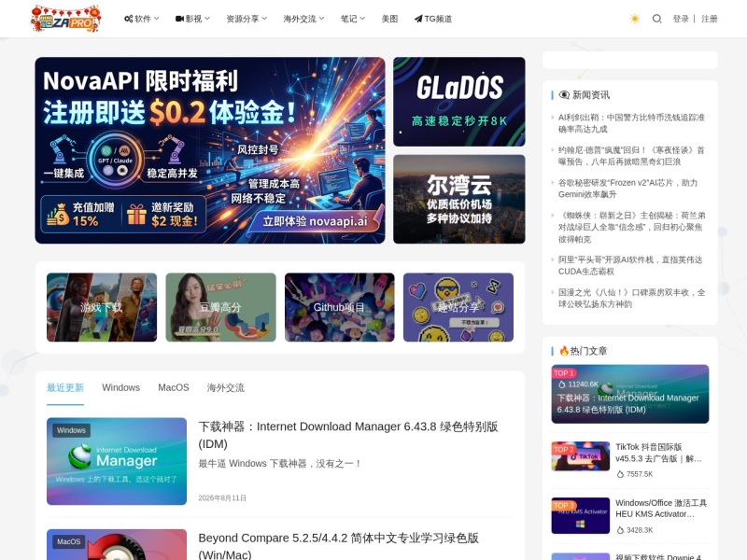
Task: Select the 最近更新 tab
Action: tap(65, 387)
